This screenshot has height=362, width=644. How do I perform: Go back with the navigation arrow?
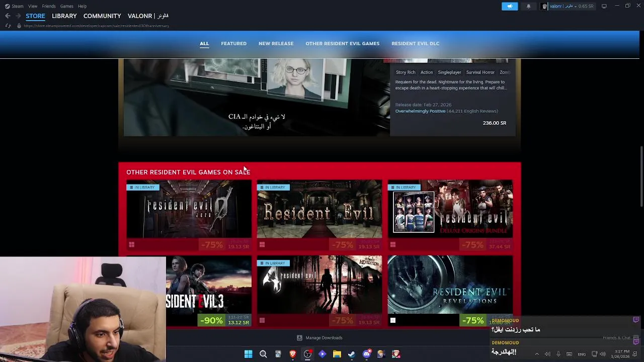click(8, 16)
